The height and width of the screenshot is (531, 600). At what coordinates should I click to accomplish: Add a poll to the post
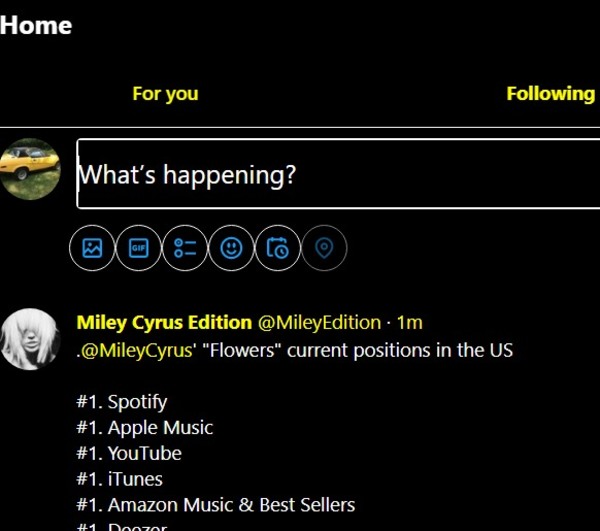pyautogui.click(x=185, y=249)
